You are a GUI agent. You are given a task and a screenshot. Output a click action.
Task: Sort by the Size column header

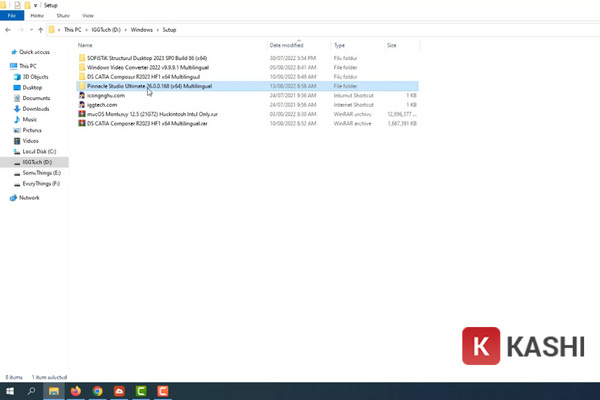392,45
